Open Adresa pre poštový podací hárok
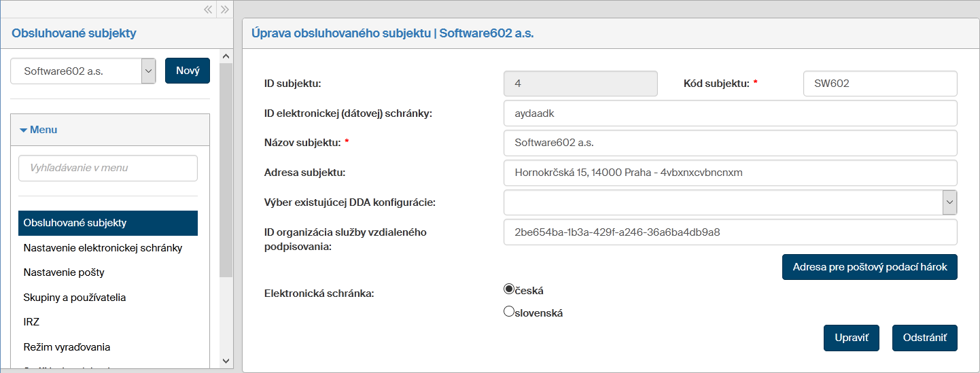Image resolution: width=980 pixels, height=373 pixels. point(869,267)
